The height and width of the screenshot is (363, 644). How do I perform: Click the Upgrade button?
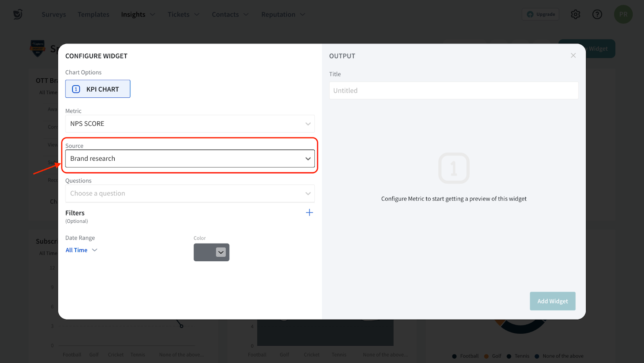tap(541, 14)
